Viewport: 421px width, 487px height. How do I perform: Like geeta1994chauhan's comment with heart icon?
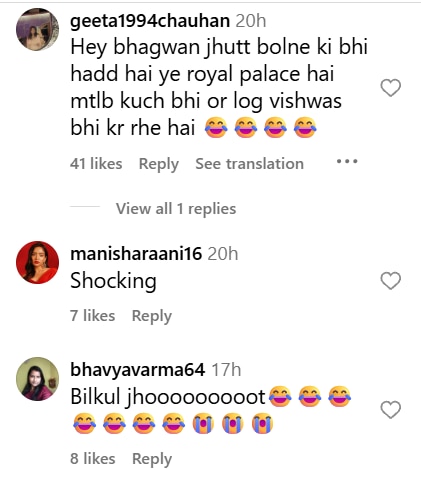[391, 88]
